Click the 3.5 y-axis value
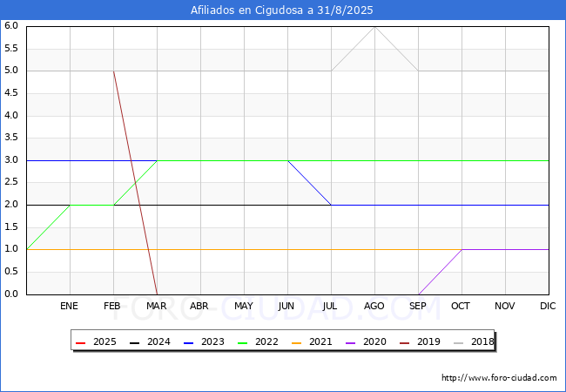This screenshot has width=566, height=392. point(11,138)
